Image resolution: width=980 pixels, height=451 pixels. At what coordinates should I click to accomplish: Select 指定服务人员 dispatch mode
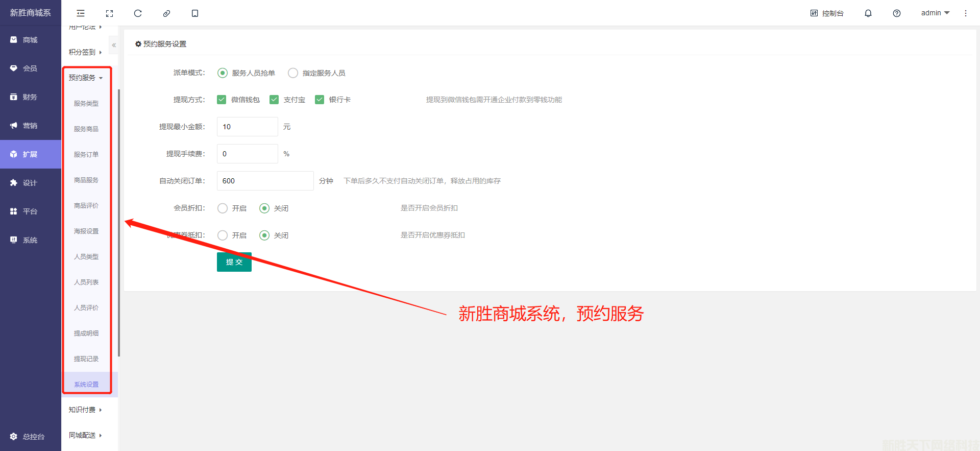click(293, 73)
